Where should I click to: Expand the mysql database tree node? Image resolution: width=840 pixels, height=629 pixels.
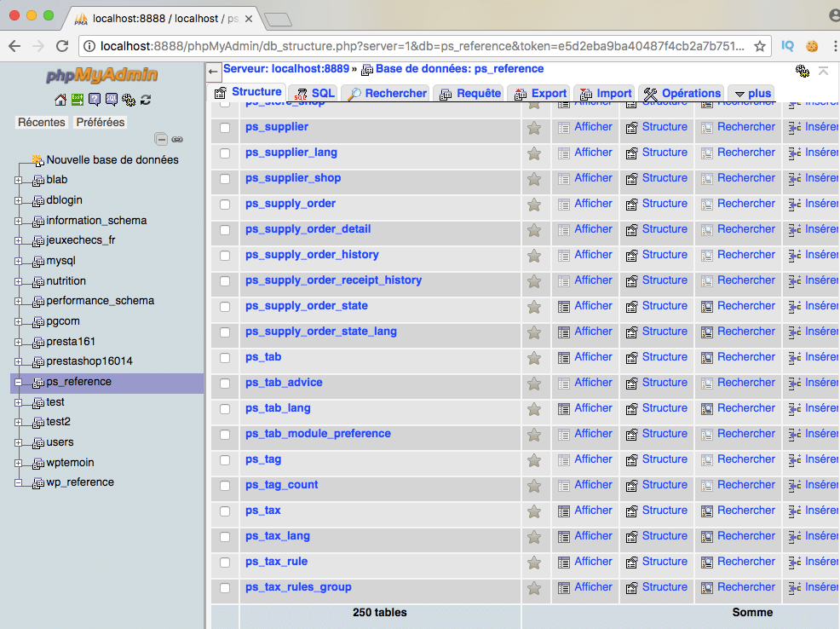(x=19, y=261)
